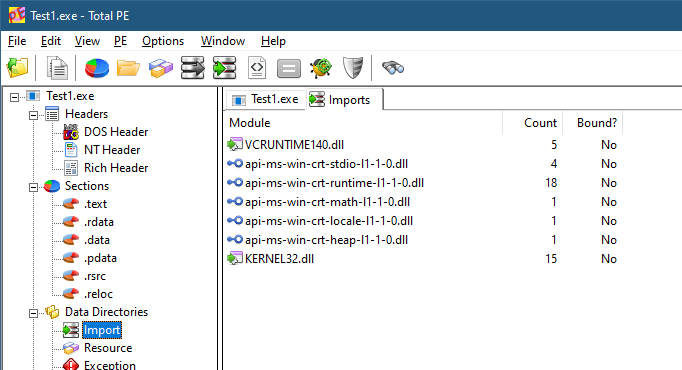
Task: Click the Total PE title bar icon
Action: (x=17, y=16)
